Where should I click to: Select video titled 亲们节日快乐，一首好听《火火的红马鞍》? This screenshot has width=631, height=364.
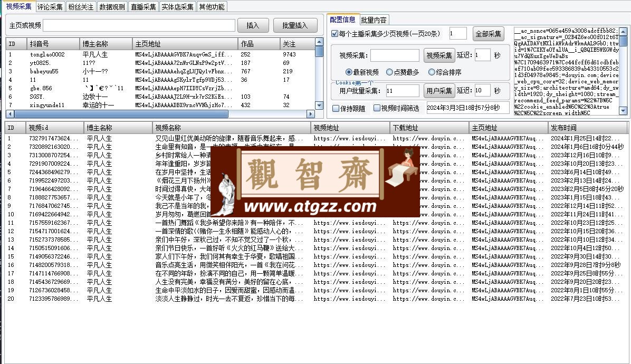[x=316, y=248]
